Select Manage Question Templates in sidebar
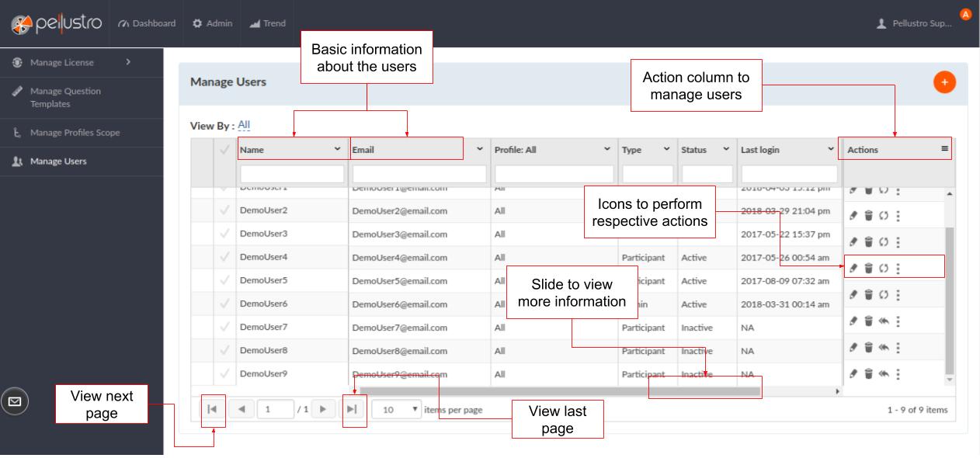980x458 pixels. pyautogui.click(x=82, y=97)
